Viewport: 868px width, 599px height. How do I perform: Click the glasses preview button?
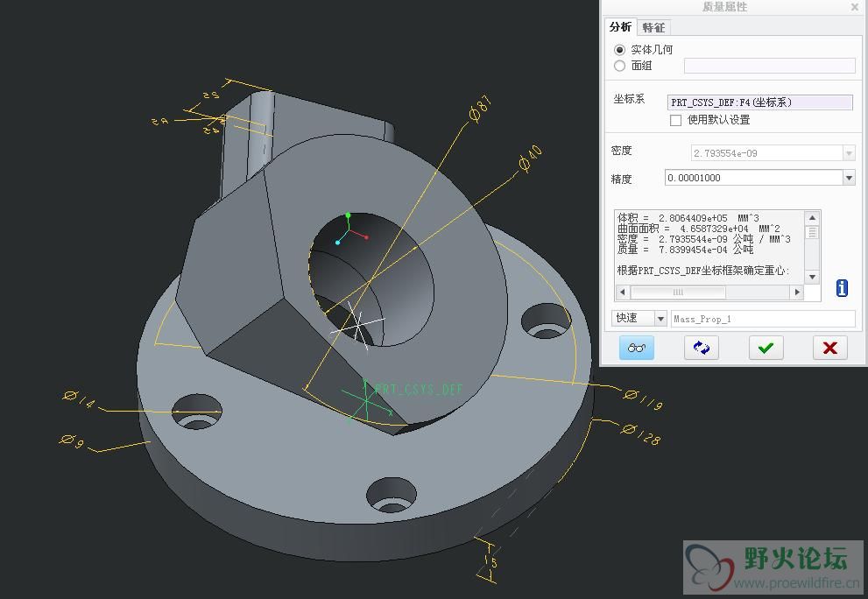(x=637, y=348)
